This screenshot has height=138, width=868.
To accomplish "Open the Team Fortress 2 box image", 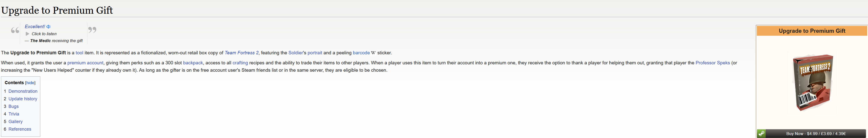I will (x=812, y=83).
